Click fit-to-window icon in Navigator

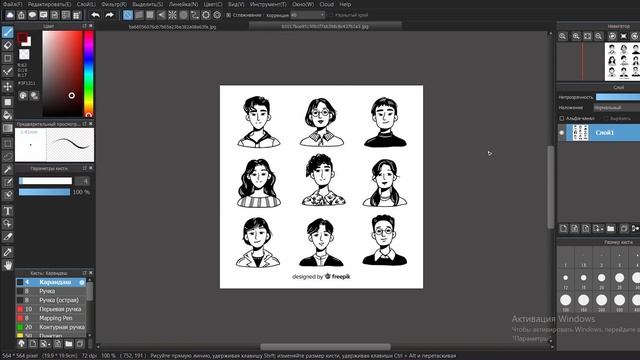[x=587, y=36]
